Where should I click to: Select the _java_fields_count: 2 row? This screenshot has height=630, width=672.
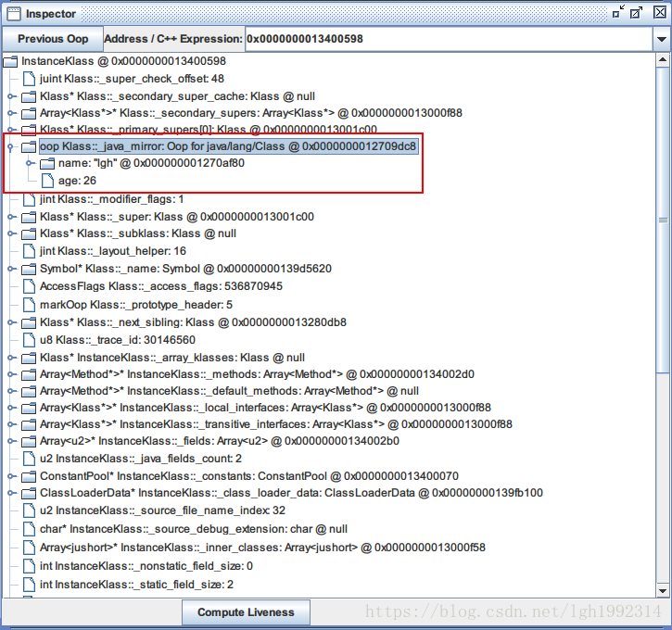(141, 459)
